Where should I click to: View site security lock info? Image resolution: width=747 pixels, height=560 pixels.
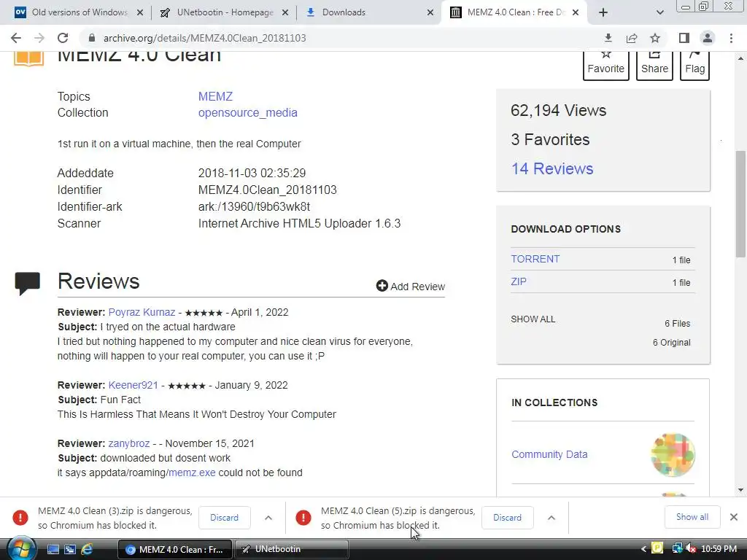point(92,38)
